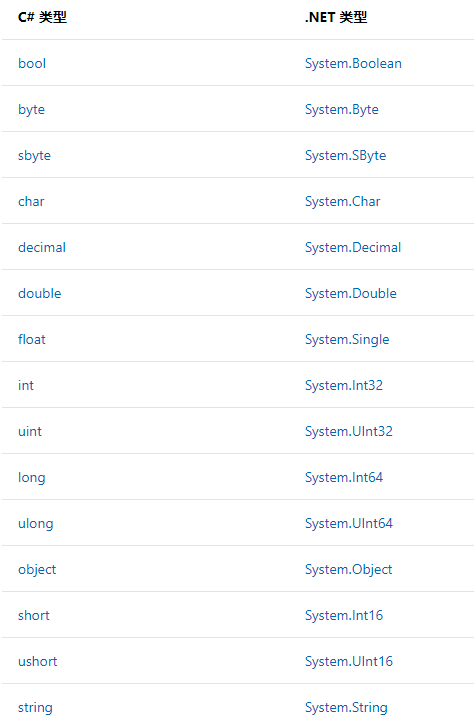Select the char type link
The width and height of the screenshot is (474, 727).
click(31, 202)
